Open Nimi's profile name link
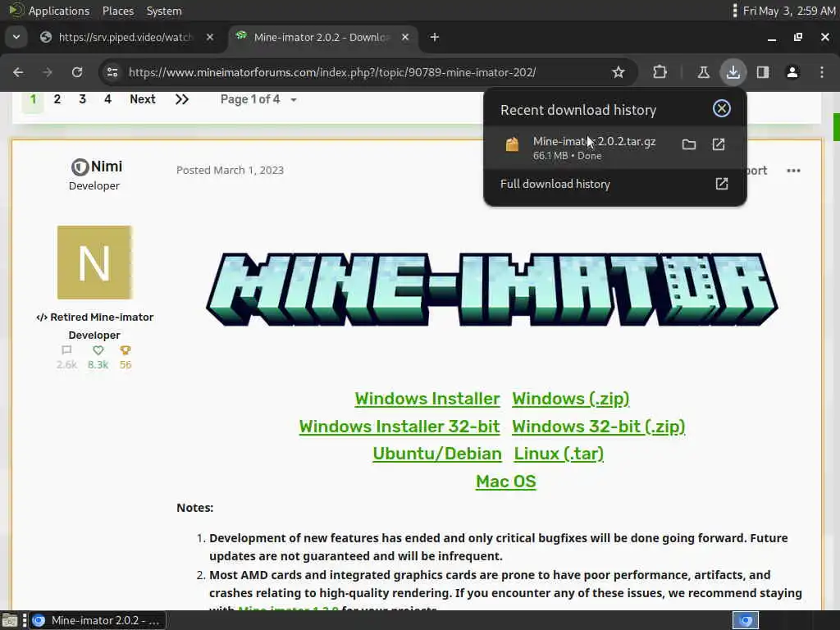 tap(107, 167)
